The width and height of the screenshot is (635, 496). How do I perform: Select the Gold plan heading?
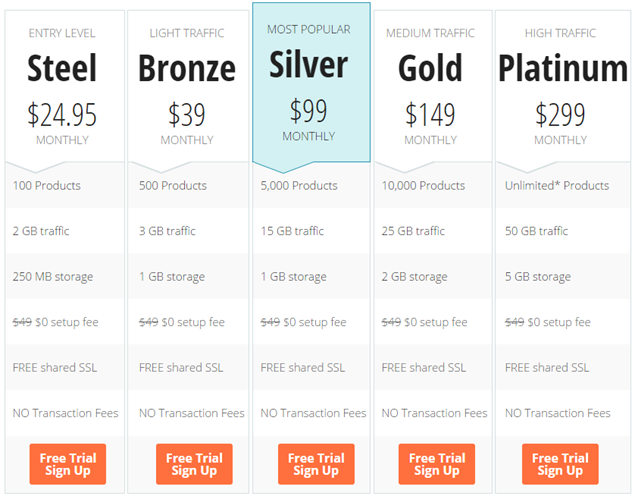(430, 68)
